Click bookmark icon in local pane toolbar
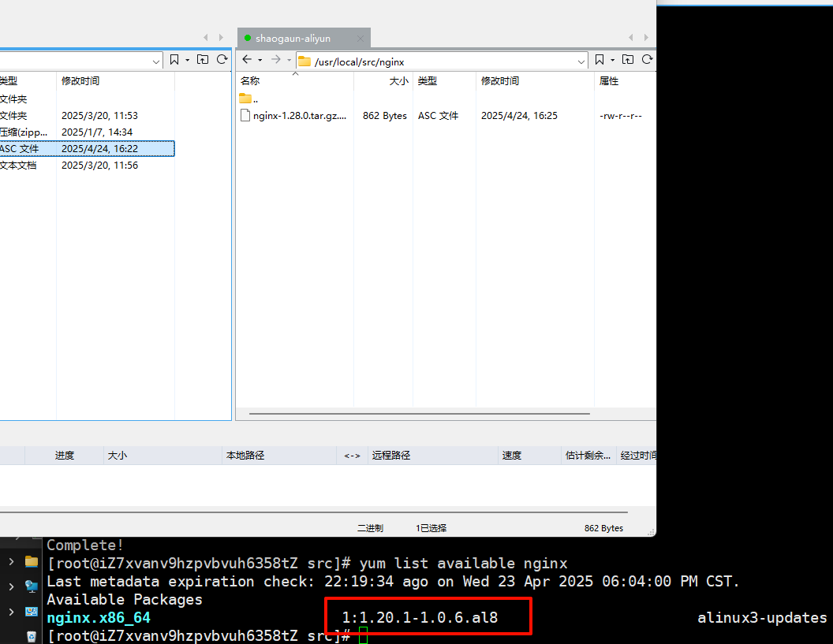The height and width of the screenshot is (644, 833). (x=174, y=60)
